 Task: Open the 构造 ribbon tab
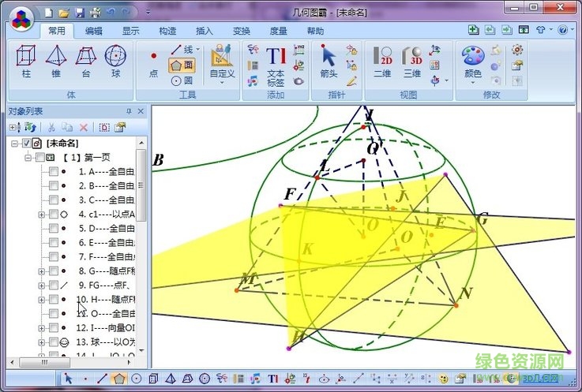pyautogui.click(x=167, y=32)
